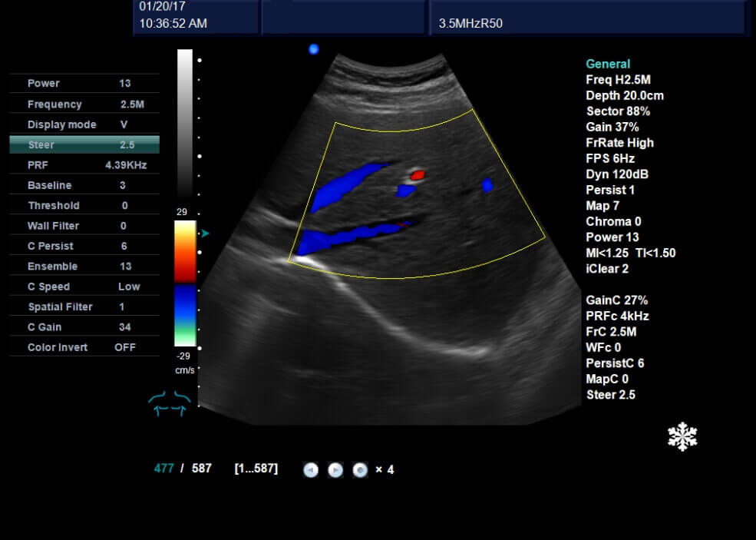Select the Frequency 2.5M menu row
Screen dimensions: 756x540
(x=84, y=104)
